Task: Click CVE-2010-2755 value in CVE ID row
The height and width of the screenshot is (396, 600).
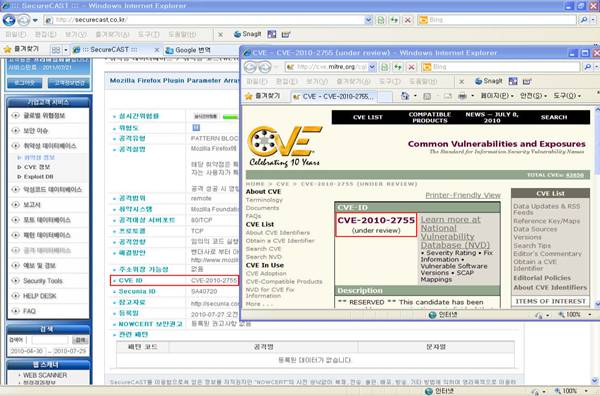Action: pos(214,280)
